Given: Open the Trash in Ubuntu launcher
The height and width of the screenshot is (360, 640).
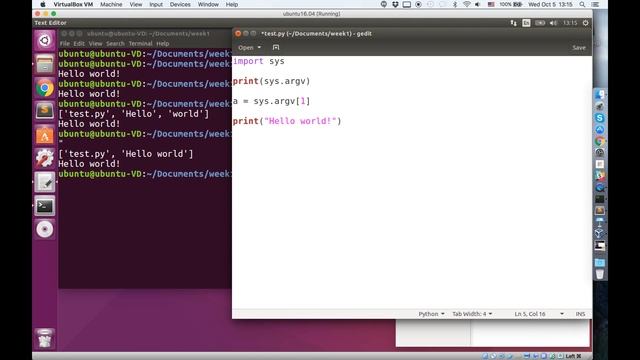Looking at the screenshot, I should point(44,338).
